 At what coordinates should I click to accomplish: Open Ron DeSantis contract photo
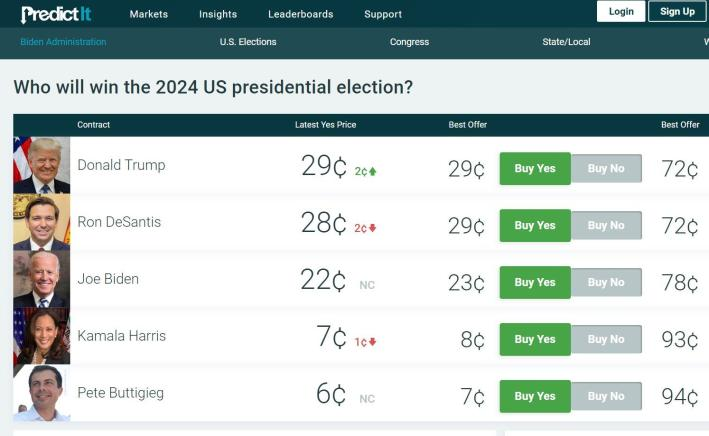tap(41, 222)
